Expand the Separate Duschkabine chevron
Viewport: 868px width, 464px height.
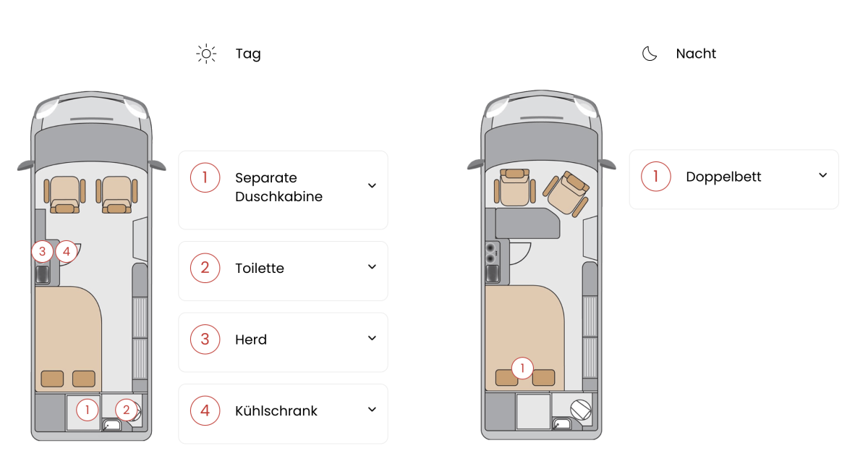pos(372,186)
